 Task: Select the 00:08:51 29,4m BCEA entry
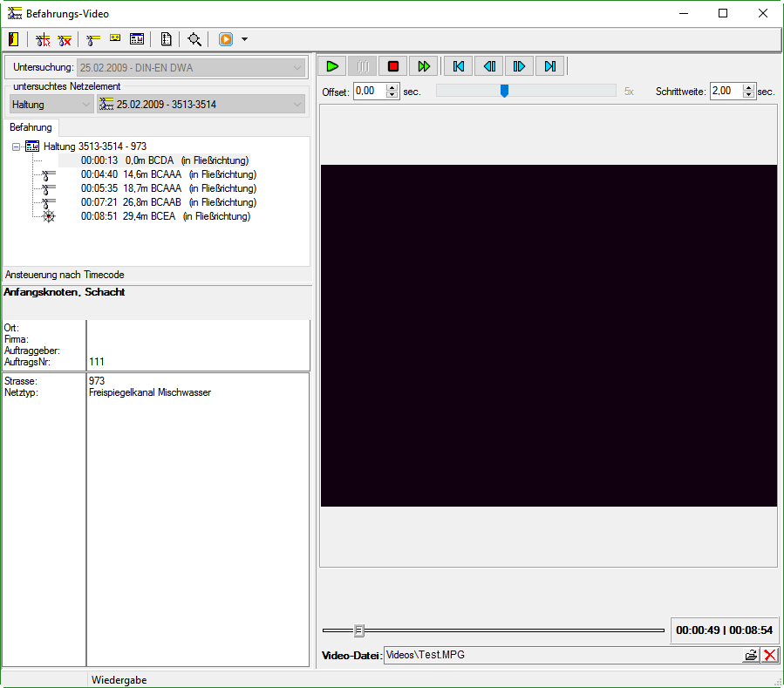165,216
